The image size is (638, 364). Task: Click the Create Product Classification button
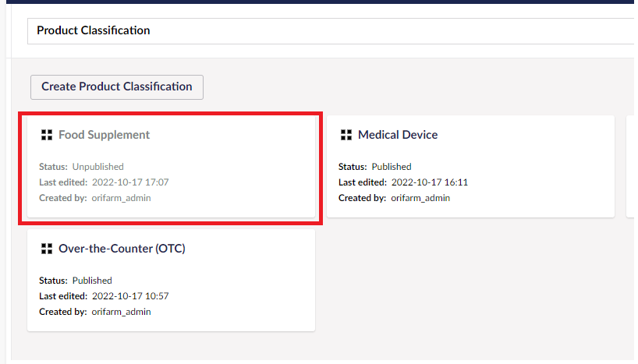coord(117,87)
